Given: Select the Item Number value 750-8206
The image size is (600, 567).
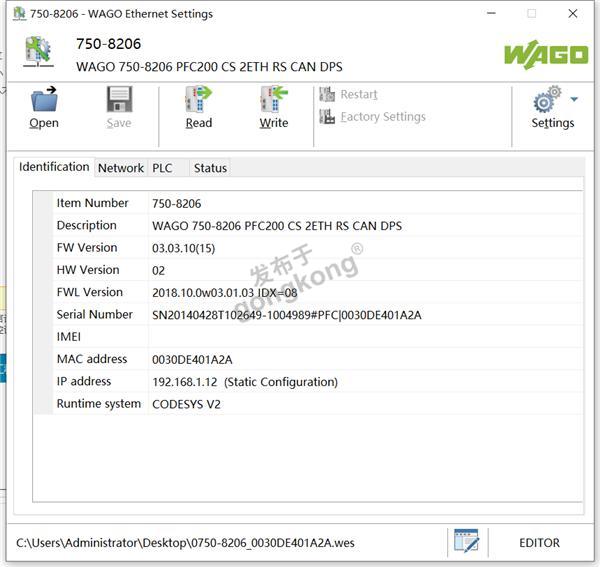Looking at the screenshot, I should pyautogui.click(x=176, y=204).
